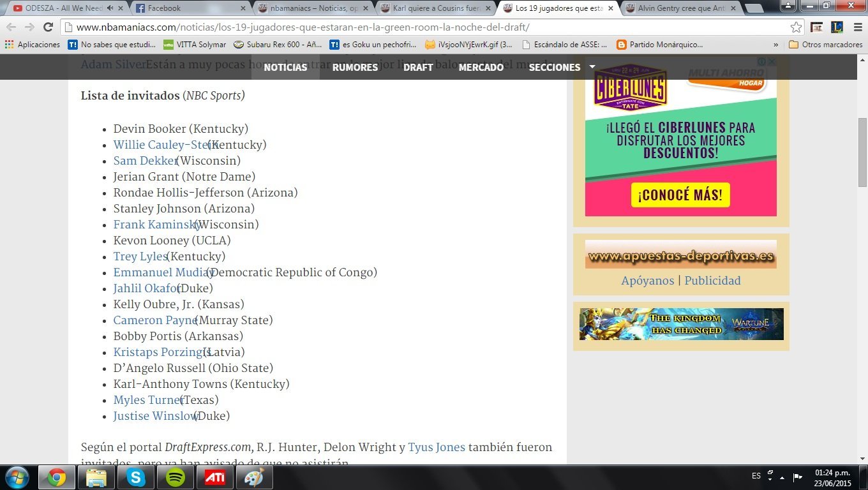Click the scrollbar down arrow
868x490 pixels.
(x=862, y=458)
